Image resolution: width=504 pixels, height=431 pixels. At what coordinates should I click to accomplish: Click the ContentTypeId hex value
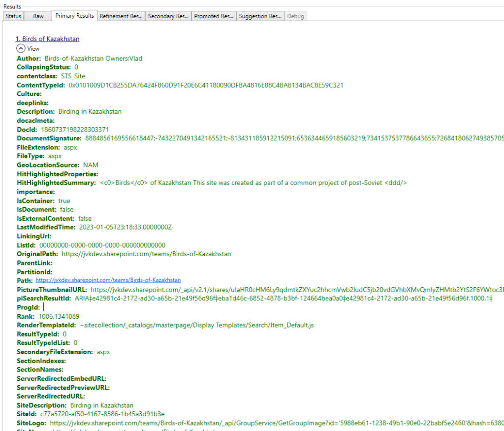(206, 85)
